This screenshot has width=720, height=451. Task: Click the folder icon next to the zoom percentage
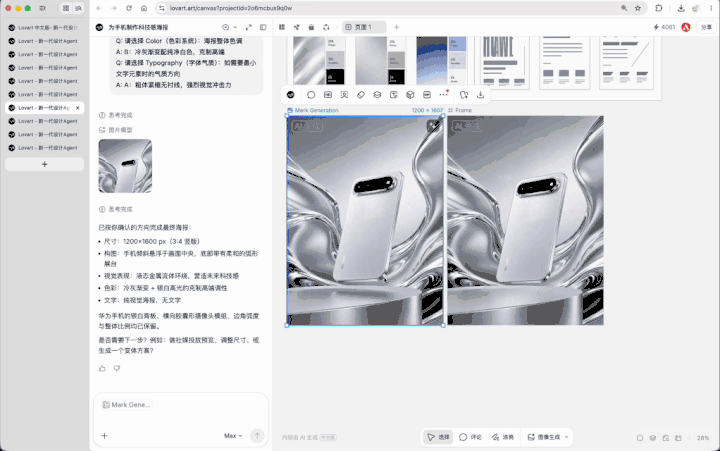pos(679,438)
